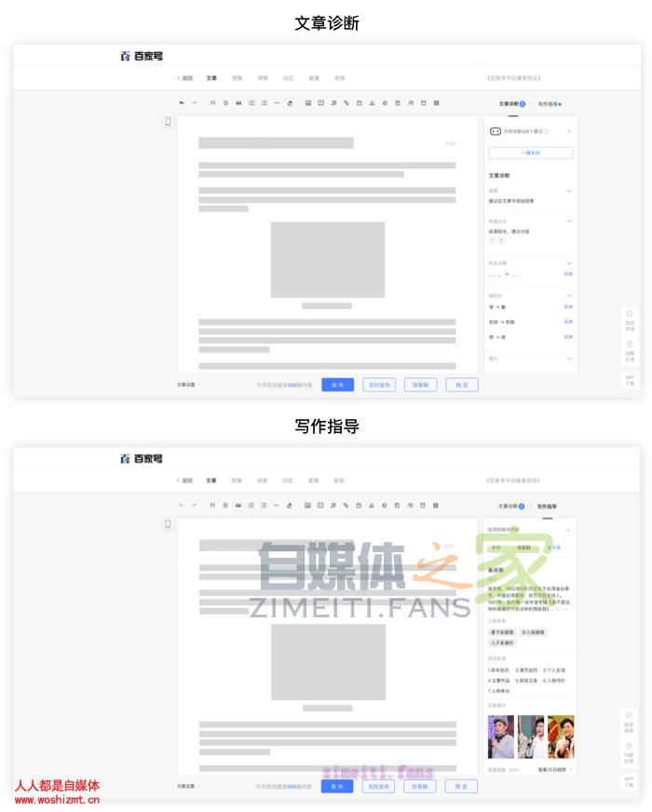Expand the 图片 section in diagnosis panel
The width and height of the screenshot is (652, 812).
569,359
